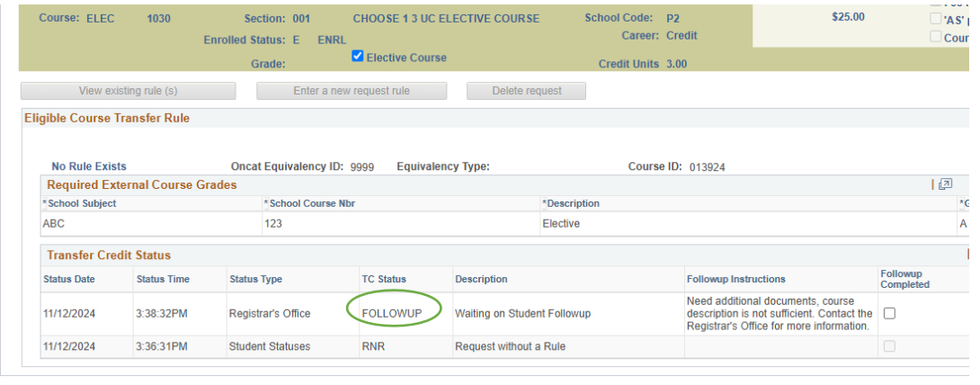Click the School Subject field containing ABC
This screenshot has width=980, height=385.
[x=54, y=223]
